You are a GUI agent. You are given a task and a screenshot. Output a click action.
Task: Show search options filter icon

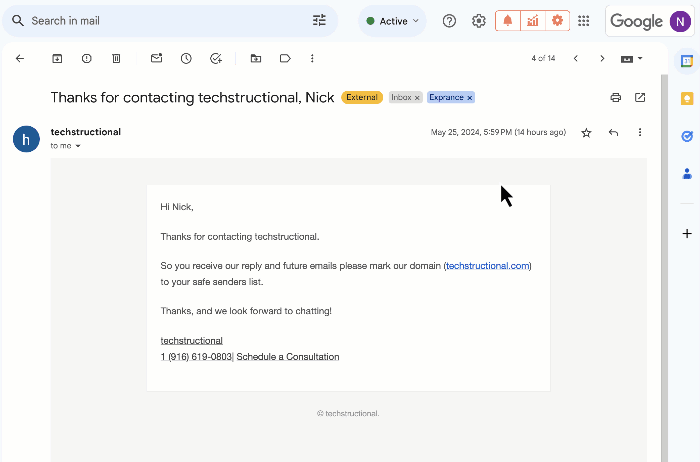(x=319, y=21)
